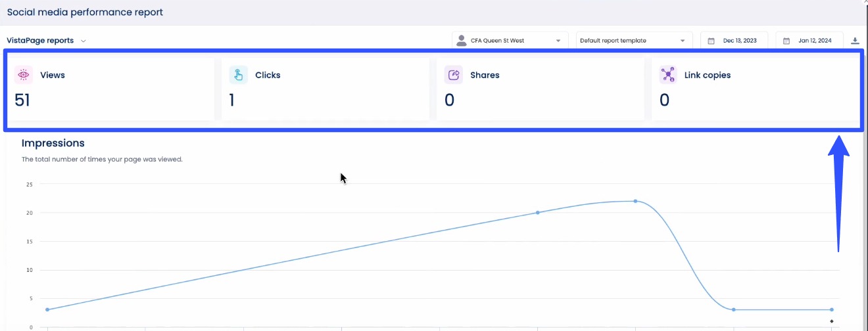Click the profile avatar icon for CFA Queen St West

[462, 41]
